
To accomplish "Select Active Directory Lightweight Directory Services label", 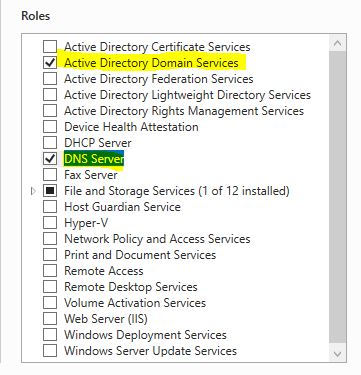I will [x=187, y=95].
